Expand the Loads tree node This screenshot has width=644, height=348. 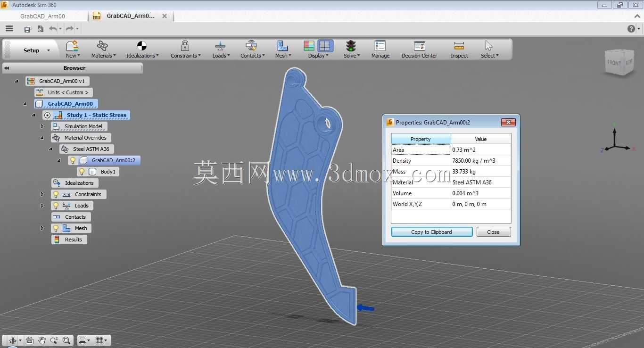(x=42, y=206)
